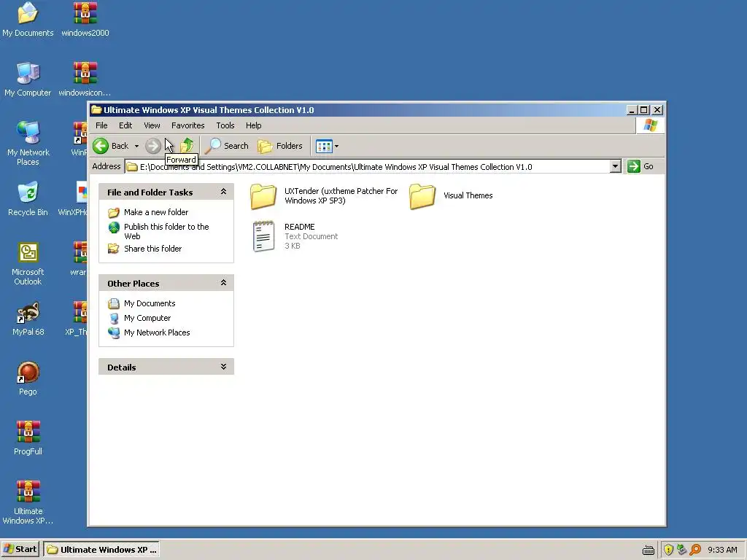Select My Computer desktop icon
This screenshot has height=560, width=747.
[x=28, y=79]
